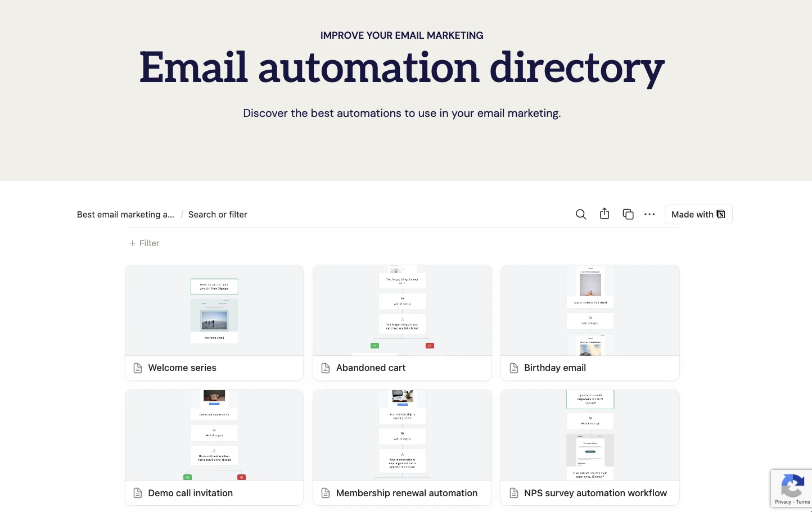Click the document icon beside Birthday email
This screenshot has height=512, width=812.
click(513, 368)
